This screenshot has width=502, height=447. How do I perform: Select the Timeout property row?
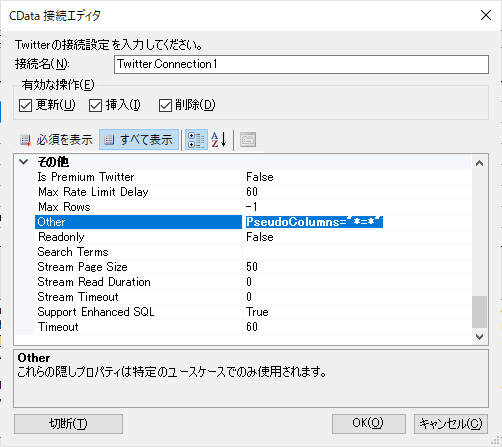(x=138, y=327)
